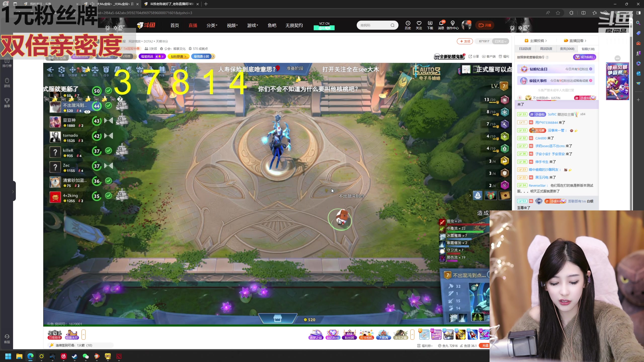The image size is (644, 362).
Task: Click the 分享 share icon
Action: pyautogui.click(x=474, y=57)
